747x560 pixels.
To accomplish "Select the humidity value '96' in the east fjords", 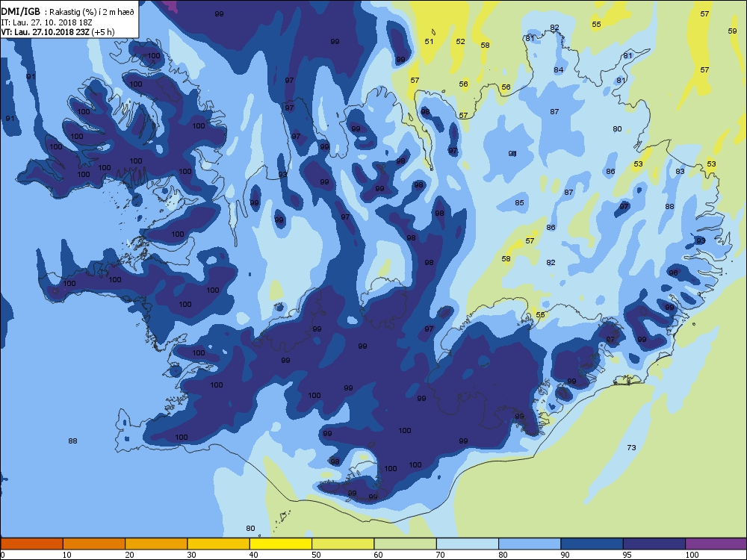I will 673,273.
